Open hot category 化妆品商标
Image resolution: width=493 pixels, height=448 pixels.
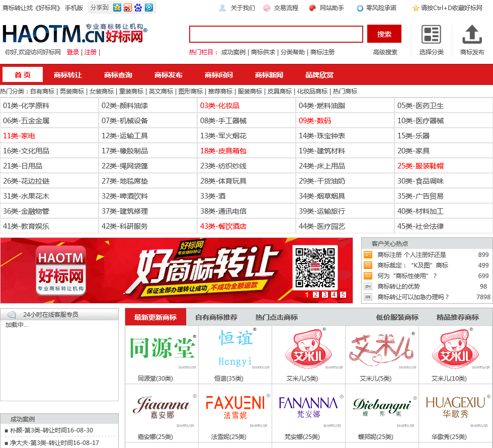(312, 92)
